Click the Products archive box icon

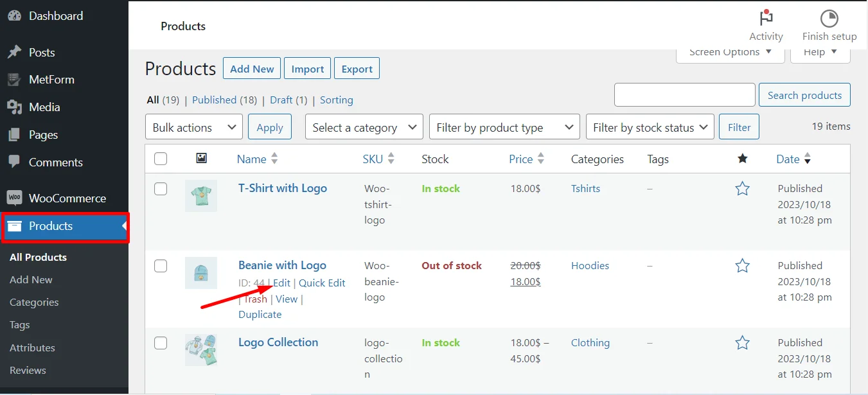[x=14, y=226]
